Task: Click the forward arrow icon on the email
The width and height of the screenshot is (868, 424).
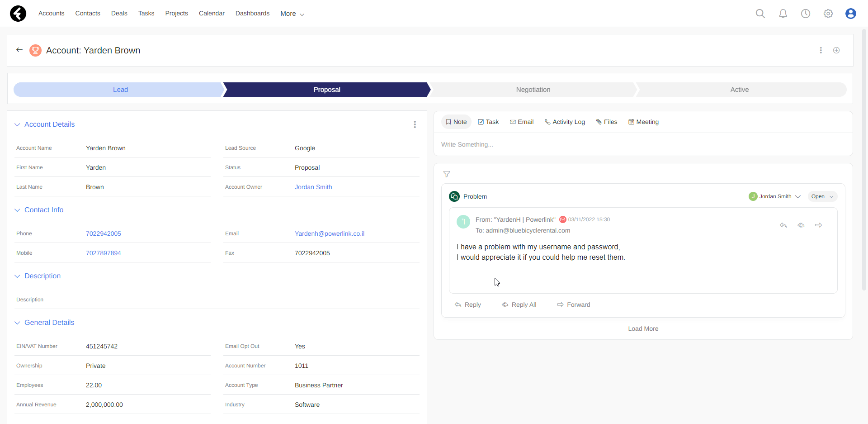Action: coord(819,225)
